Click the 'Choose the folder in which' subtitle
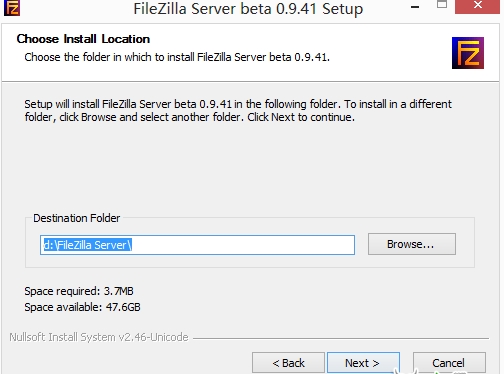Screen dimensions: 504x374 pos(177,57)
